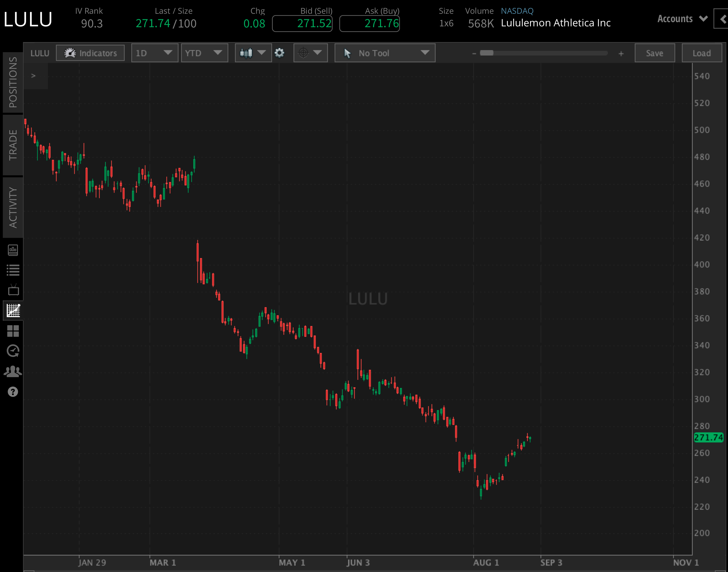This screenshot has width=728, height=572.
Task: Expand the No Tool drawing dropdown
Action: (x=384, y=53)
